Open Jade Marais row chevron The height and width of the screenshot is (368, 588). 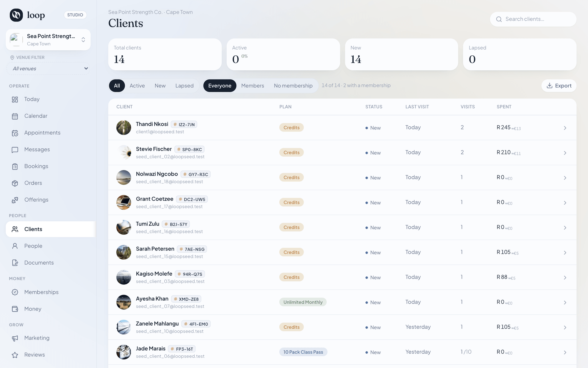tap(565, 352)
